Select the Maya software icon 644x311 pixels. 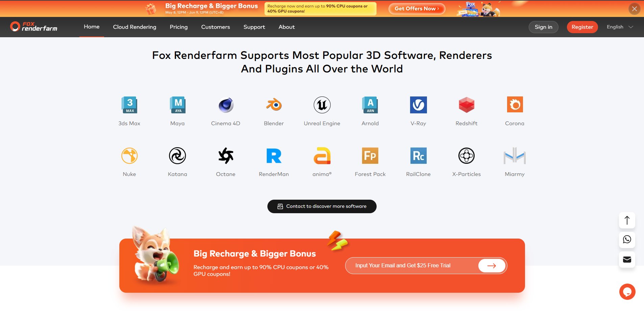click(x=177, y=105)
